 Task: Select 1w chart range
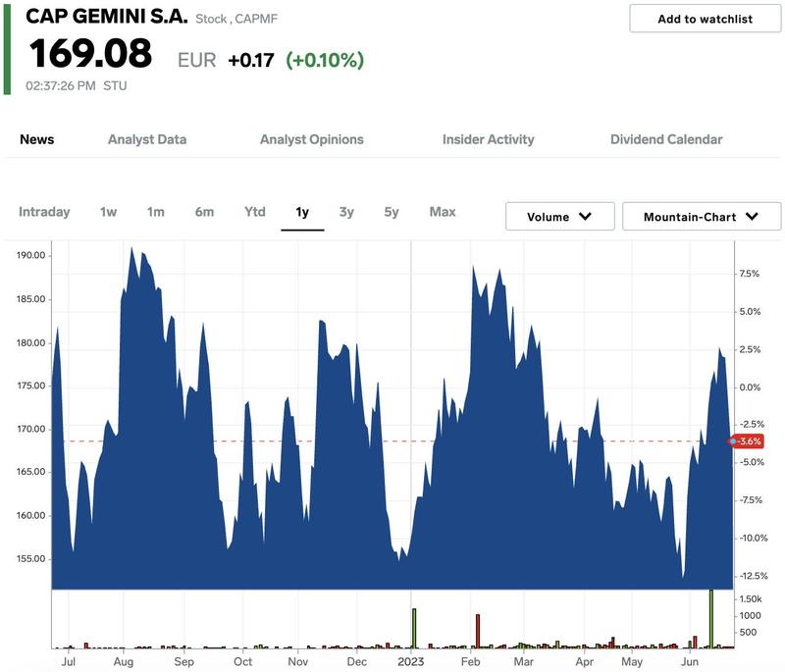[x=108, y=212]
